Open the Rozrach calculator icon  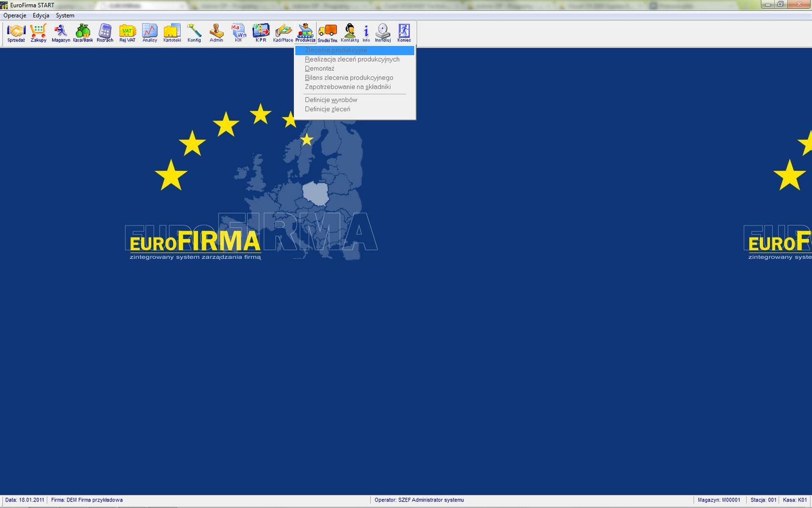click(105, 33)
